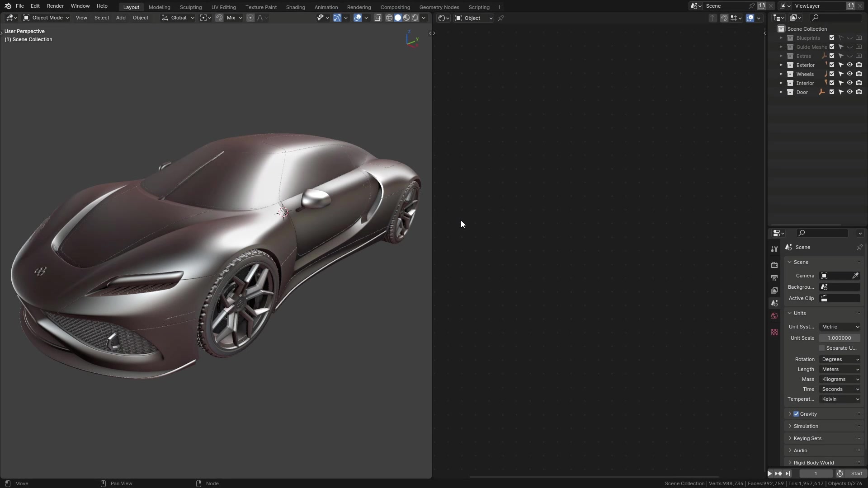Hide the Wheels collection in viewport
This screenshot has width=868, height=488.
[849, 74]
